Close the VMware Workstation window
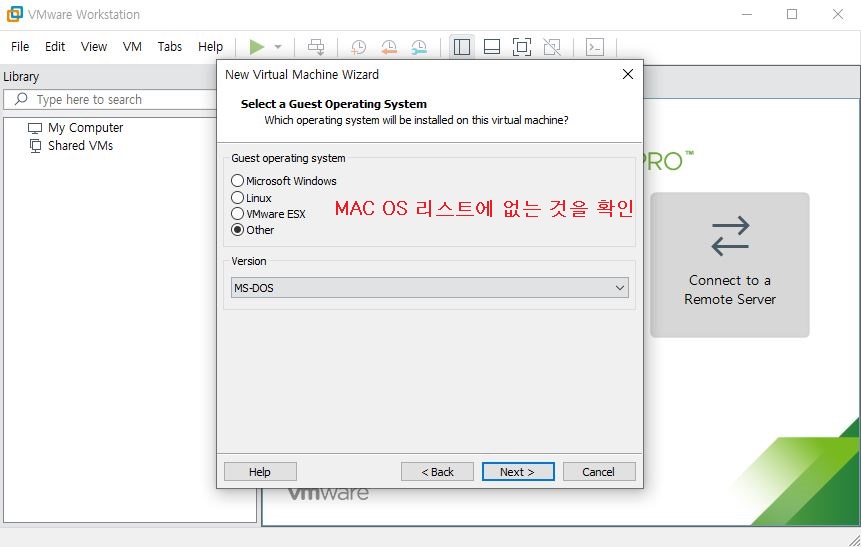 pos(837,14)
